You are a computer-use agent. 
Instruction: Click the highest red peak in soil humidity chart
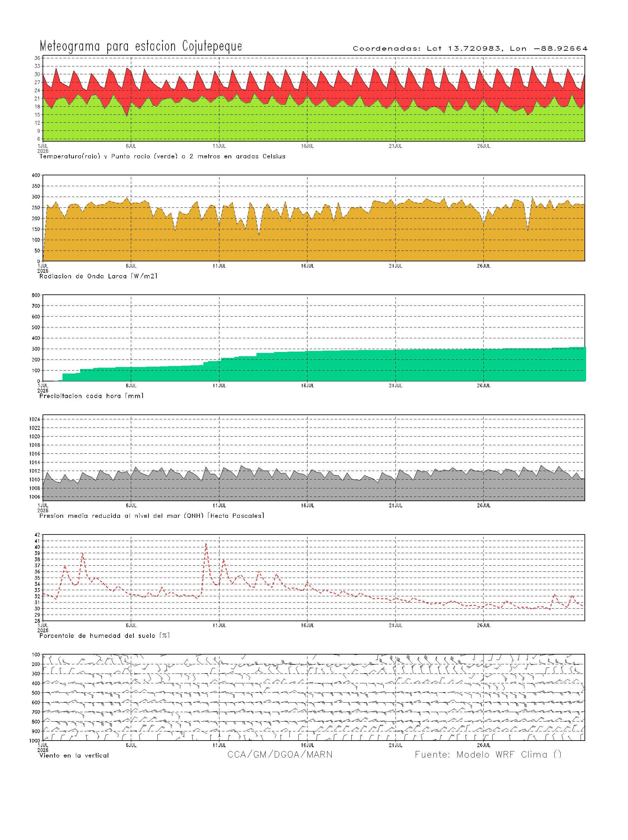click(206, 544)
